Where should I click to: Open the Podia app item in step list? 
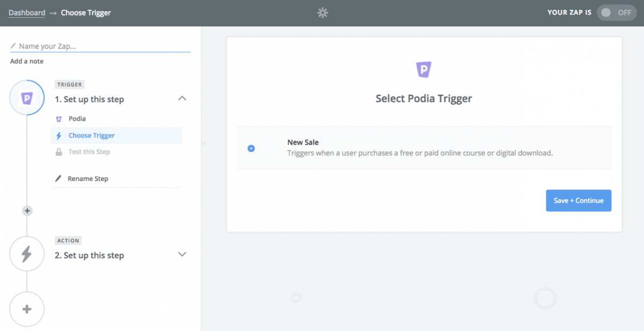click(77, 119)
